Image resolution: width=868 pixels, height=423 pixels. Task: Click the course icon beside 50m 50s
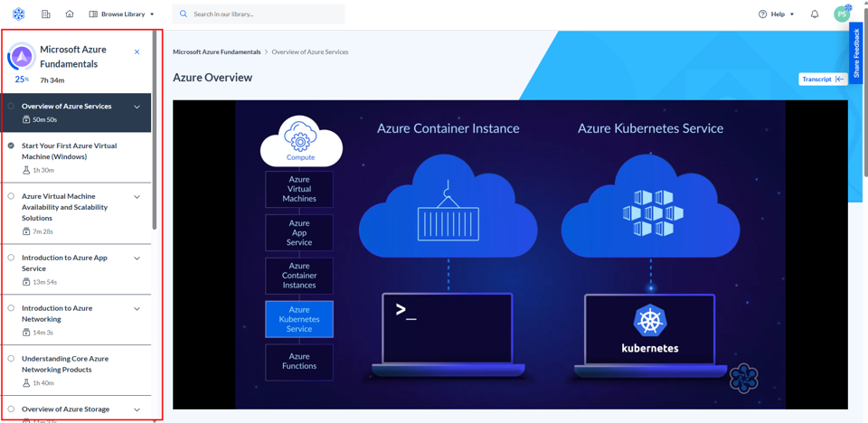coord(25,119)
